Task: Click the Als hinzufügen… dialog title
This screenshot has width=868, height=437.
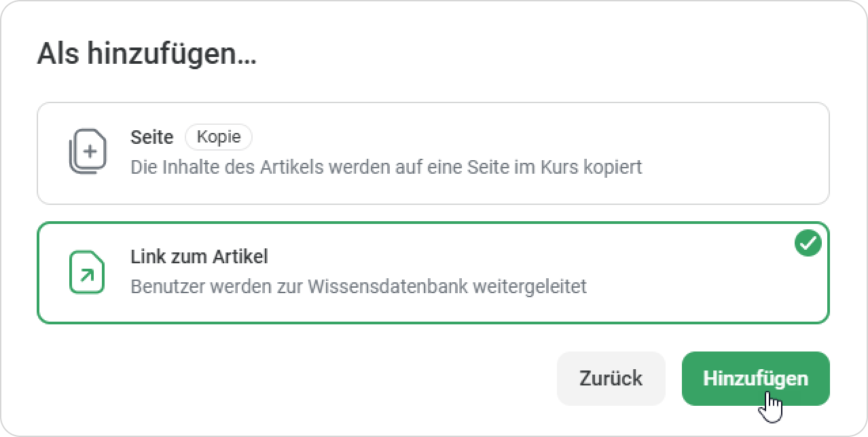Action: [x=147, y=54]
